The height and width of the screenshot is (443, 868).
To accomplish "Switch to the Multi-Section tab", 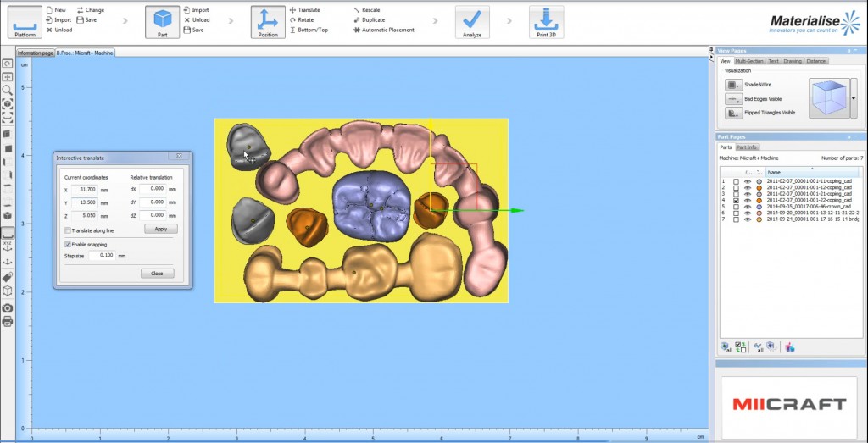I will (749, 61).
